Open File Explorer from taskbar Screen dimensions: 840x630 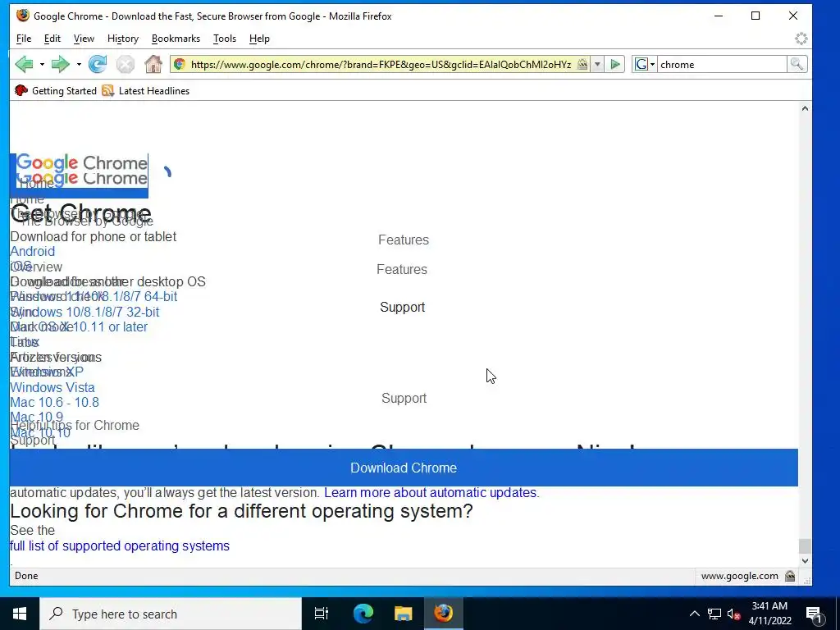point(403,614)
